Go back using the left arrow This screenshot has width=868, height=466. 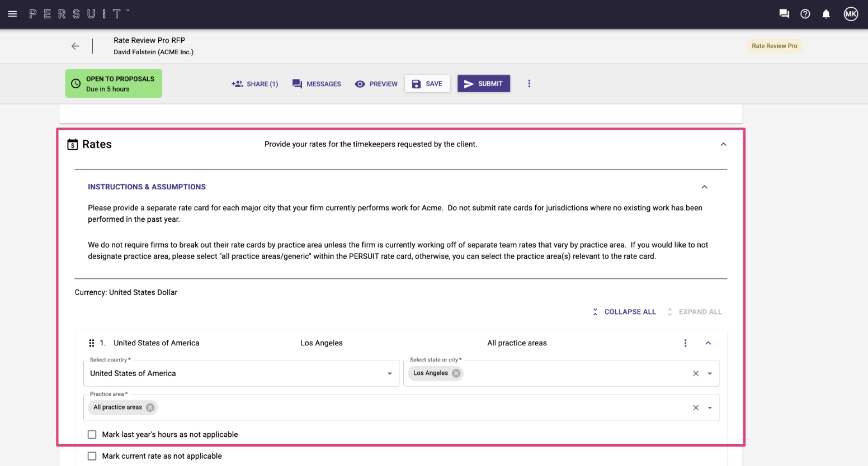pyautogui.click(x=76, y=46)
